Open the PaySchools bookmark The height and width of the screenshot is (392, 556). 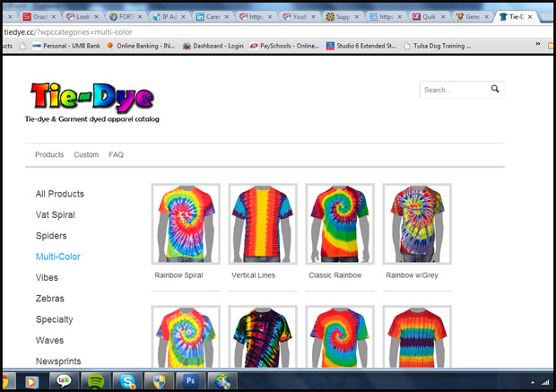pos(284,46)
